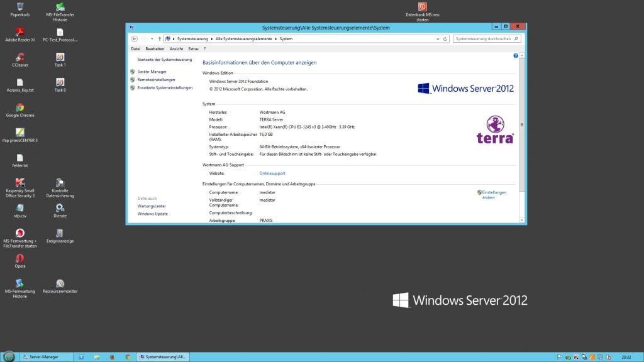This screenshot has height=362, width=644.
Task: Click the taskbar clock showing 20:32
Action: pyautogui.click(x=626, y=357)
